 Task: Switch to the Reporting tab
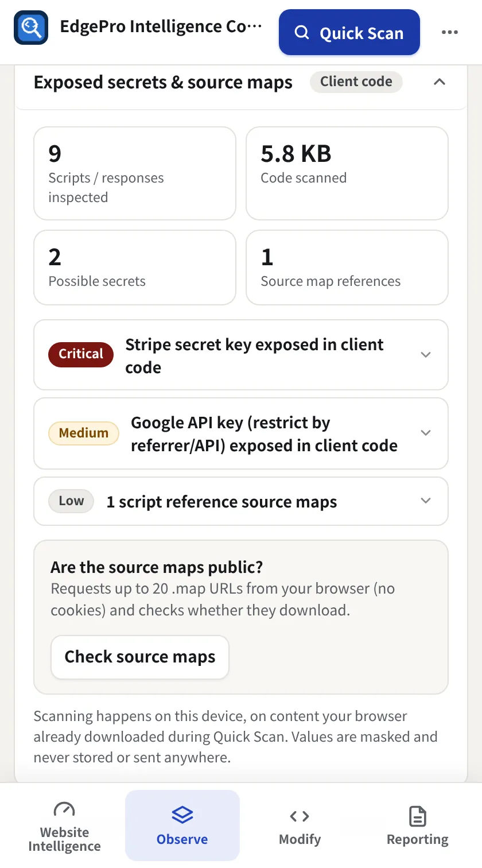[417, 826]
